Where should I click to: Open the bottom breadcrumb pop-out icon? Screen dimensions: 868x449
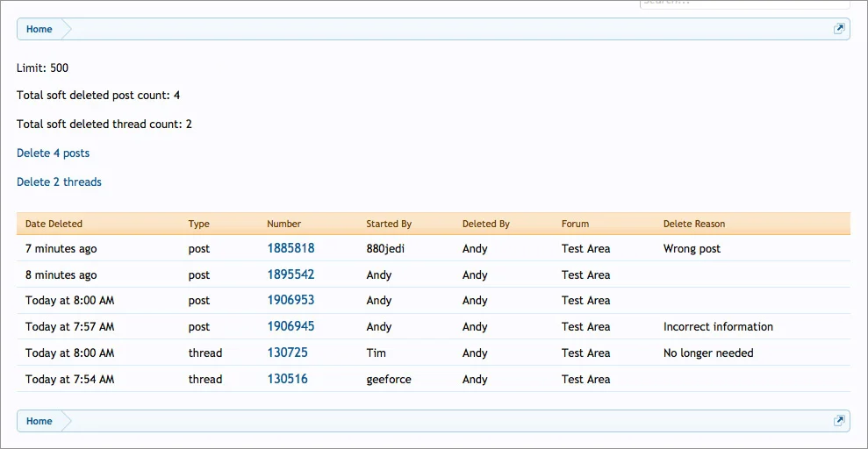pyautogui.click(x=839, y=421)
